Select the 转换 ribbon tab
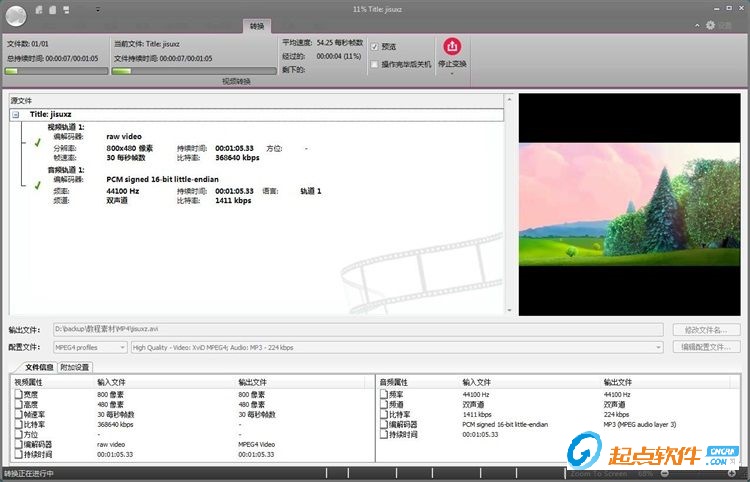Image resolution: width=750 pixels, height=482 pixels. click(x=257, y=26)
